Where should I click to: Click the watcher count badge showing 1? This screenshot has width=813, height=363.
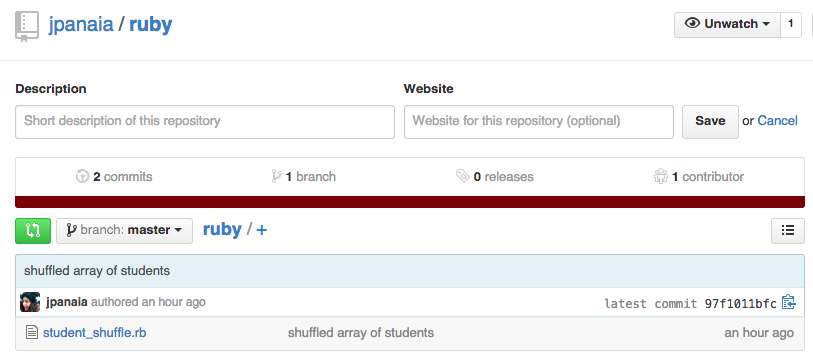pyautogui.click(x=791, y=24)
